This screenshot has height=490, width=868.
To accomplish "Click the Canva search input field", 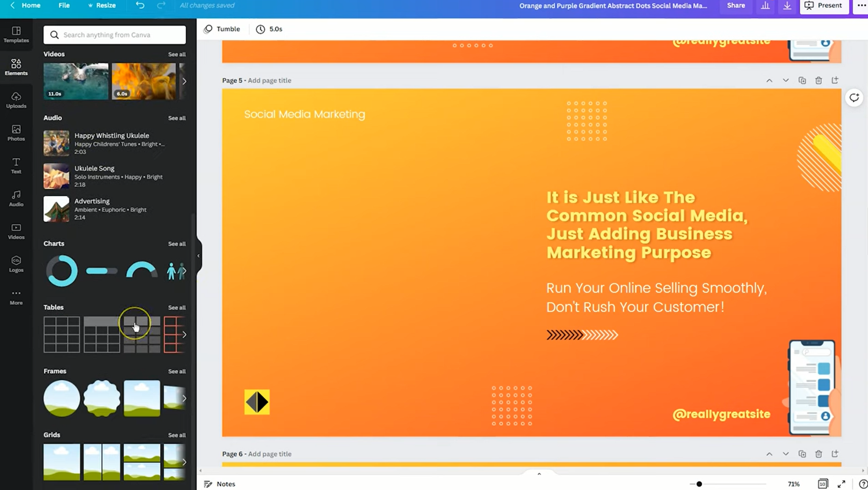I will tap(114, 35).
